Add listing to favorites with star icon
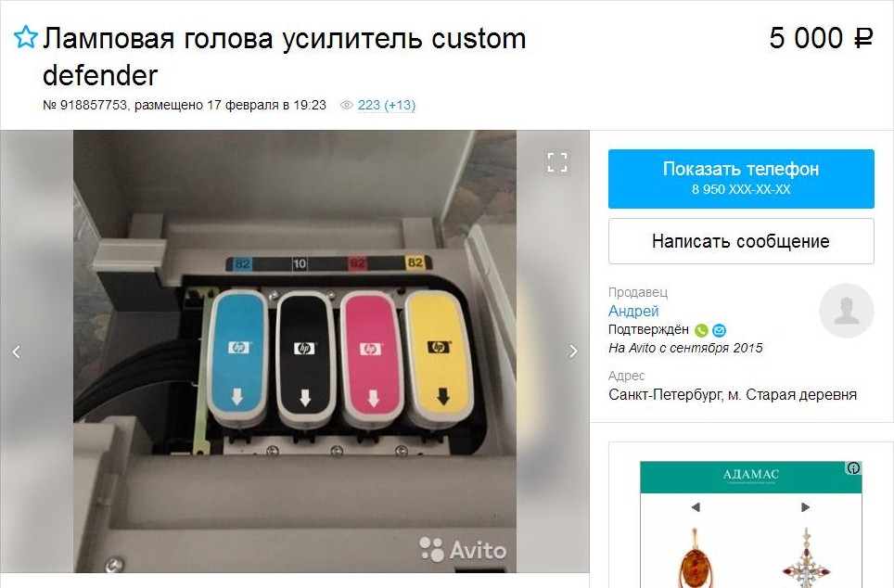This screenshot has width=894, height=588. [x=25, y=37]
